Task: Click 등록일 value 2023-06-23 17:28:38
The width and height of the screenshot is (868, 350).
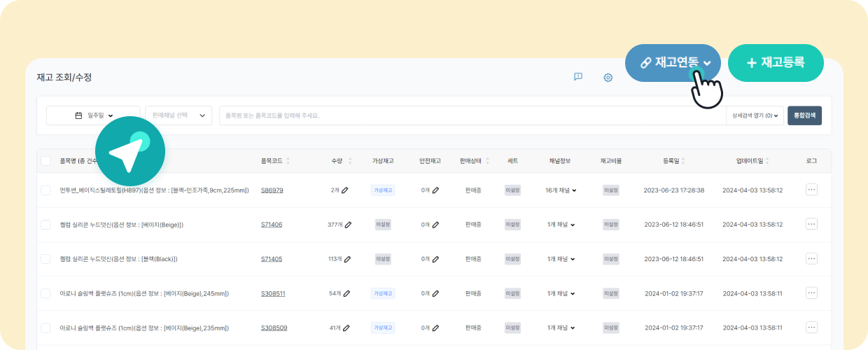Action: tap(674, 190)
